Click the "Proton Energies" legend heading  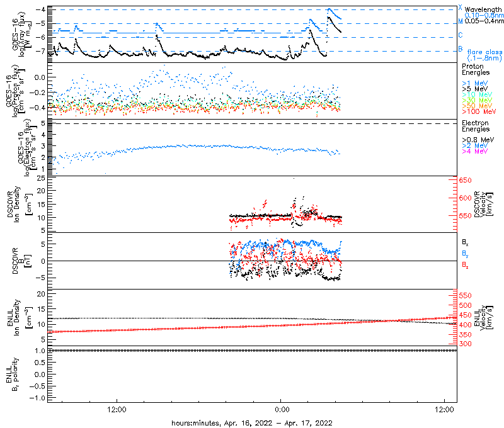(476, 69)
